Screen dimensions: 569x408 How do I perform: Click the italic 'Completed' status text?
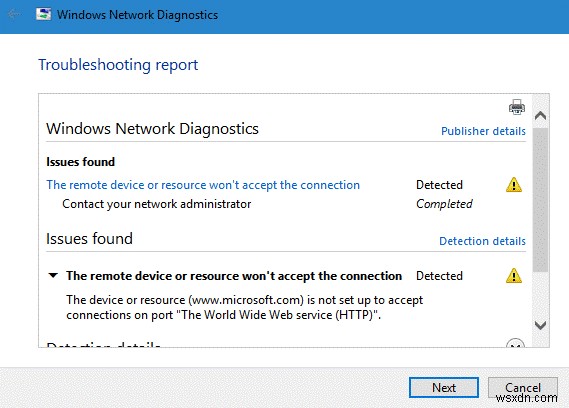pyautogui.click(x=444, y=204)
